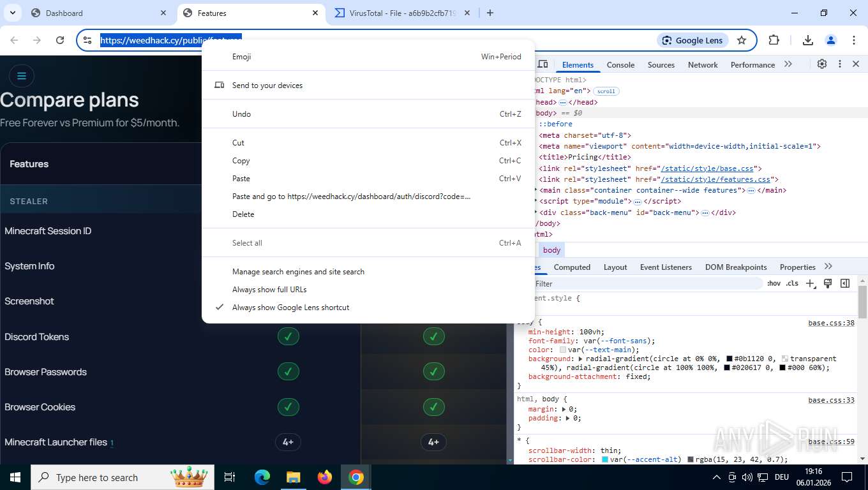Viewport: 868px width, 490px height.
Task: Open the site hamburger menu button
Action: tap(21, 76)
